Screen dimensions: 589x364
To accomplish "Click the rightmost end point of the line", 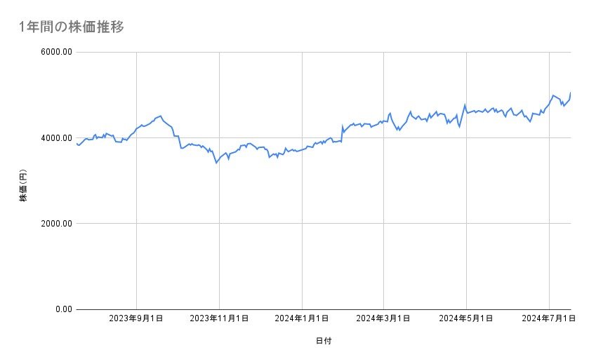I will (x=571, y=93).
